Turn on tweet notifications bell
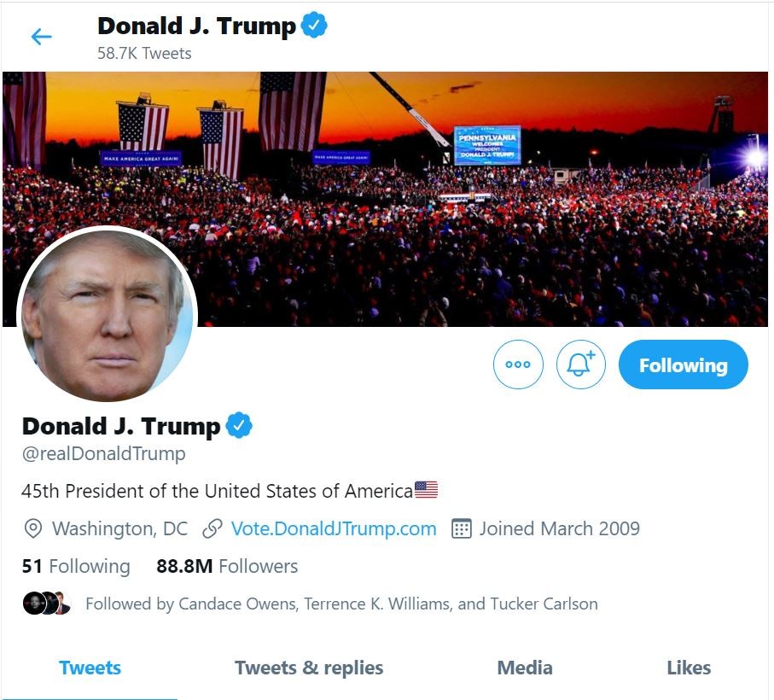Screen dimensions: 774x700 581,365
